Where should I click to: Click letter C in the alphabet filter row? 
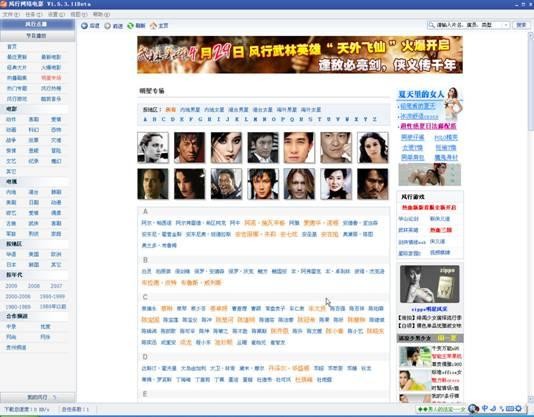click(x=163, y=120)
